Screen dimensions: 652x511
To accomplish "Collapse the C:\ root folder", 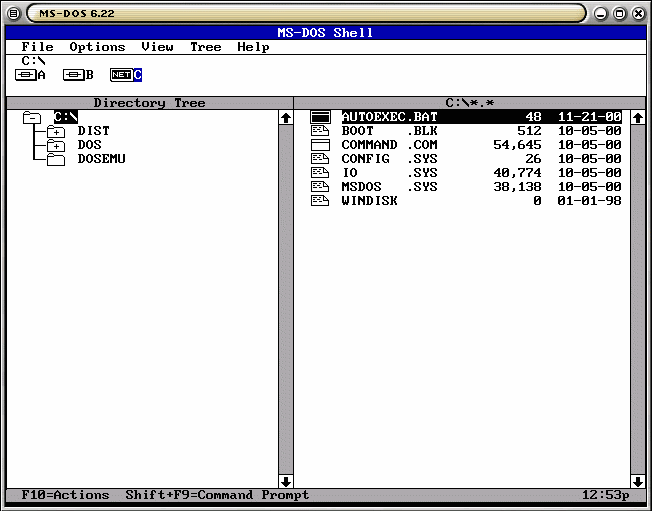I will tap(32, 117).
